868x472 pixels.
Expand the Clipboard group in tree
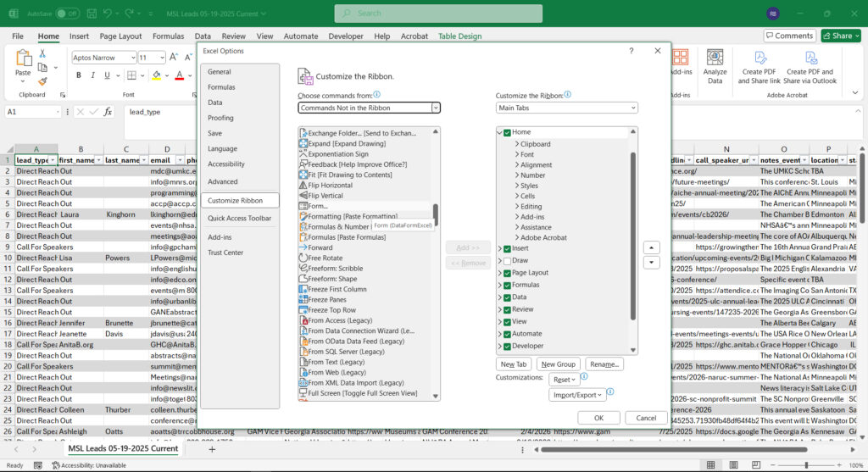516,144
